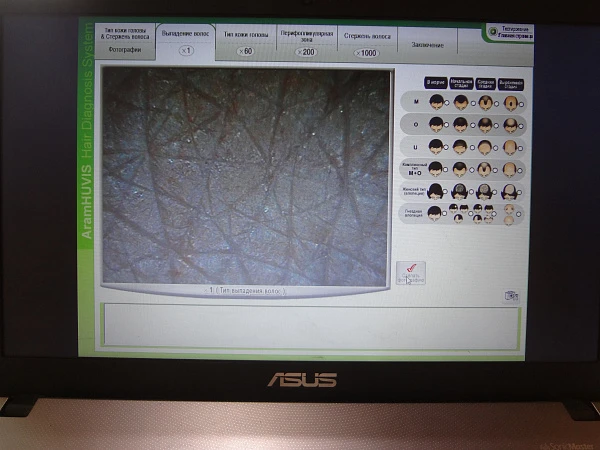Click the M row normal-stage head icon
The height and width of the screenshot is (450, 600).
click(x=436, y=102)
